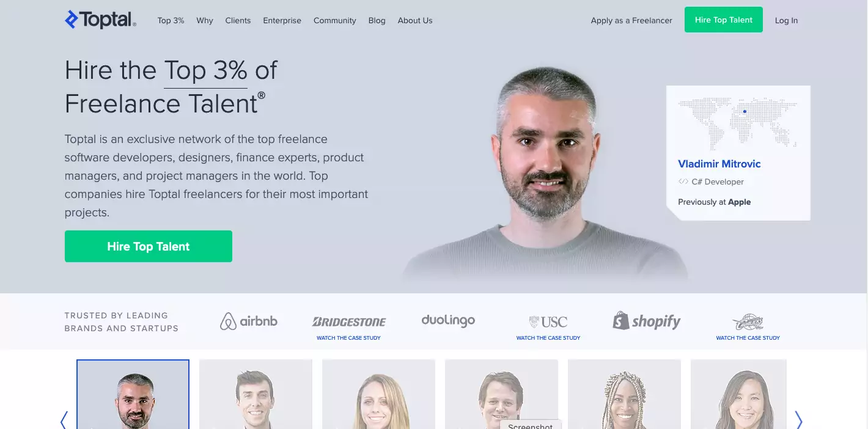
Task: Open the Airbnb brand logo
Action: [249, 321]
